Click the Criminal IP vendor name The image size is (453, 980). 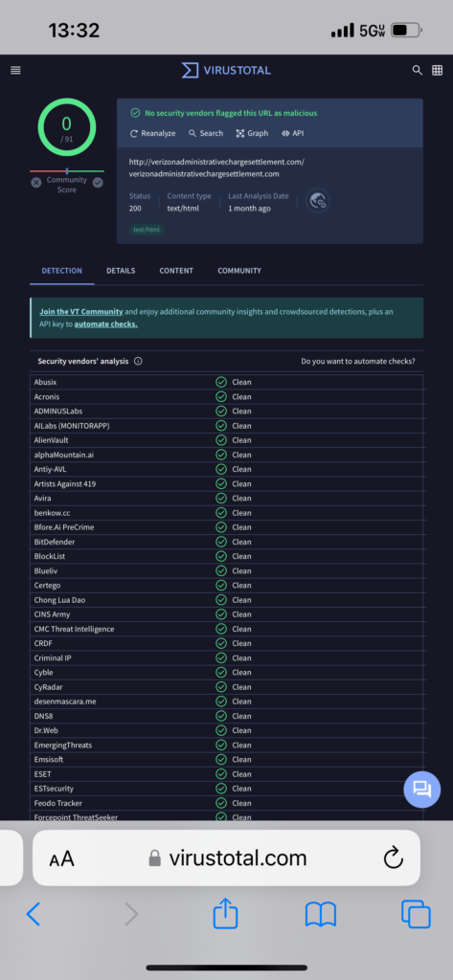coord(53,658)
